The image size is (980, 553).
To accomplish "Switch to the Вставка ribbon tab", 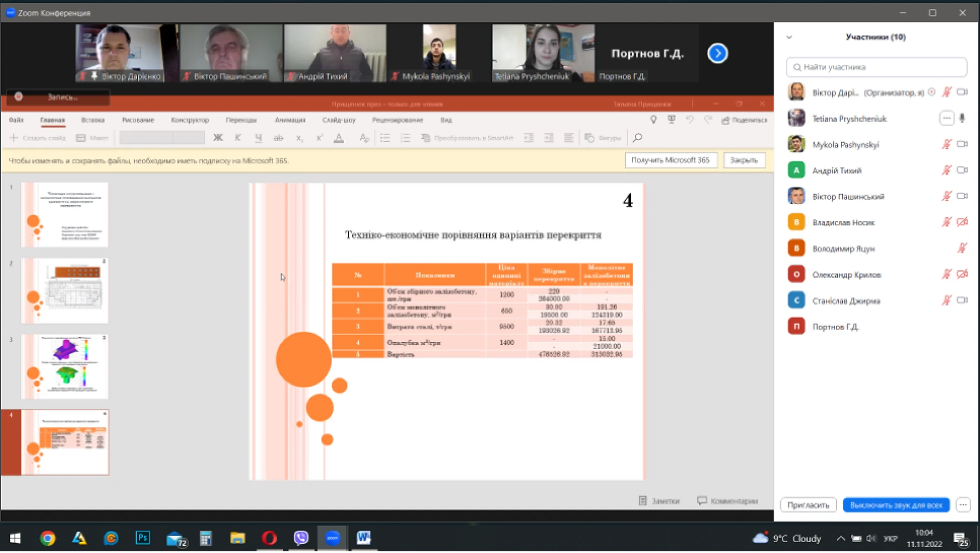I will [93, 119].
